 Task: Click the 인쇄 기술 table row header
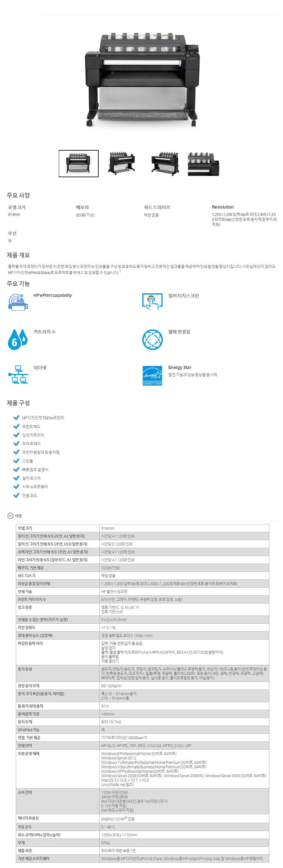click(58, 591)
